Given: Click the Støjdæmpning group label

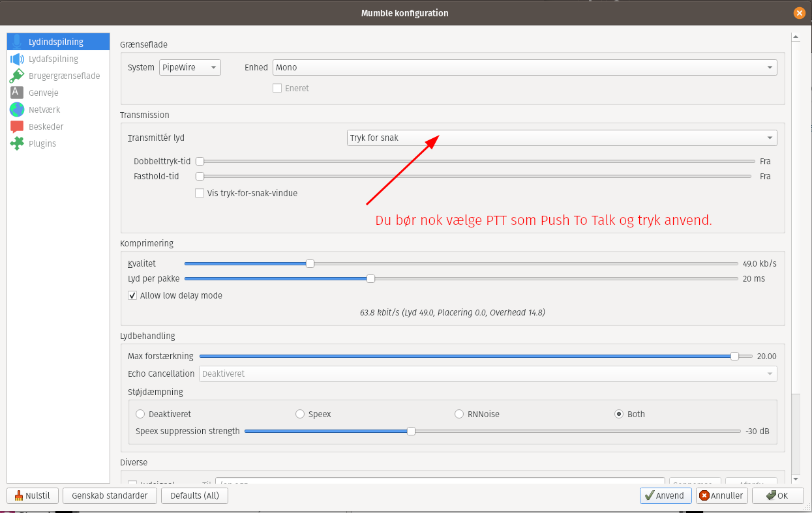Looking at the screenshot, I should coord(155,392).
